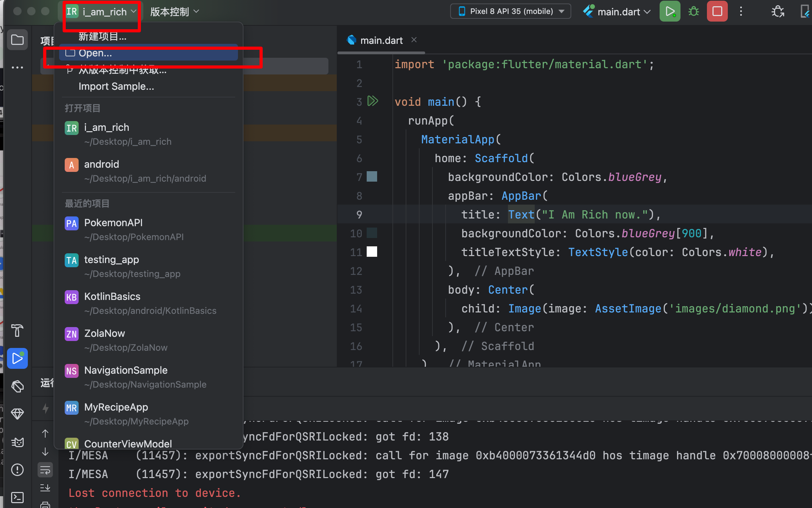The height and width of the screenshot is (508, 812).
Task: Open the Build hammer tool window
Action: (17, 331)
